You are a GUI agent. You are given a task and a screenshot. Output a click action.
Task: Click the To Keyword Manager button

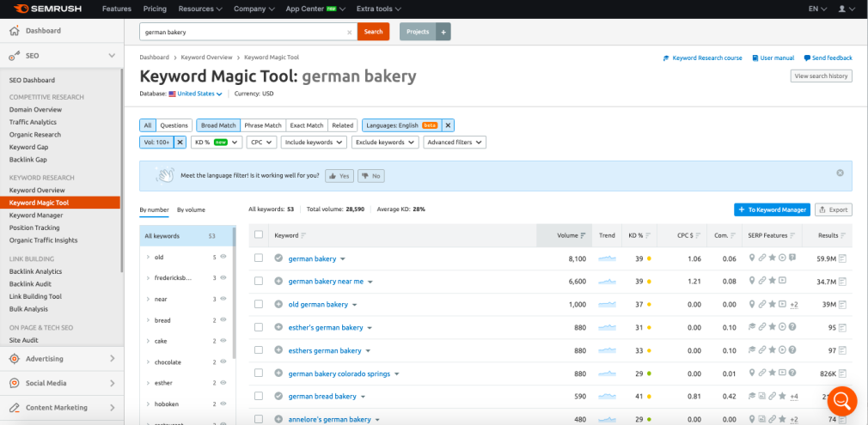point(772,209)
